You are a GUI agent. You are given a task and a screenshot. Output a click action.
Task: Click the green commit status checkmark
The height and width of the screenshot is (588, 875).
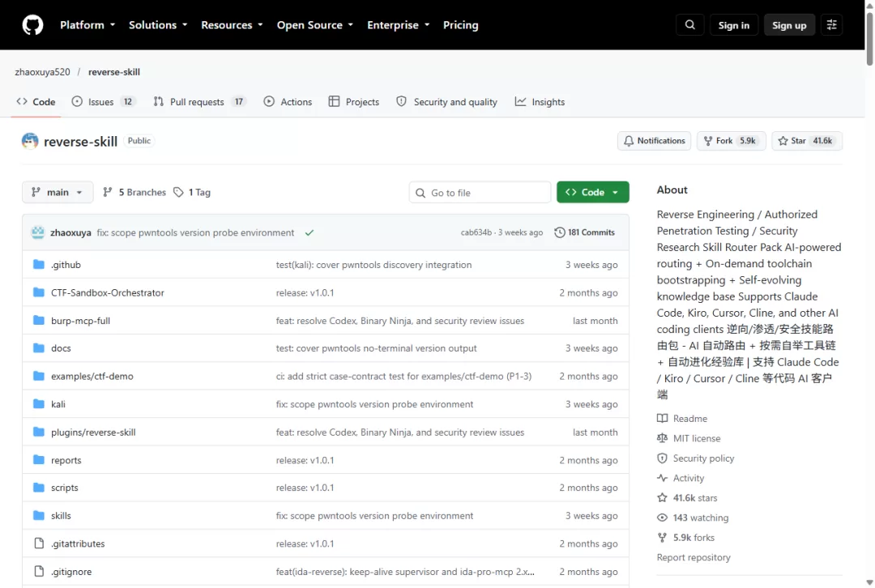309,232
